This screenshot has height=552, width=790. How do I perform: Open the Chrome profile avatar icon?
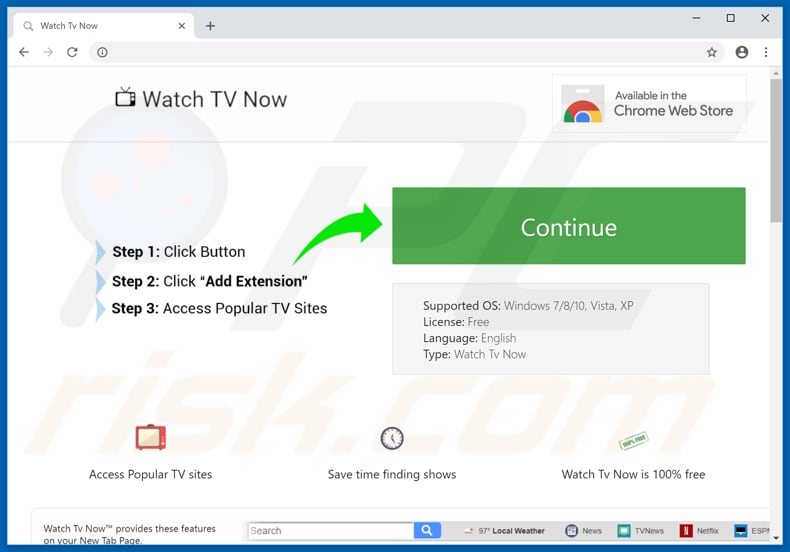click(742, 52)
